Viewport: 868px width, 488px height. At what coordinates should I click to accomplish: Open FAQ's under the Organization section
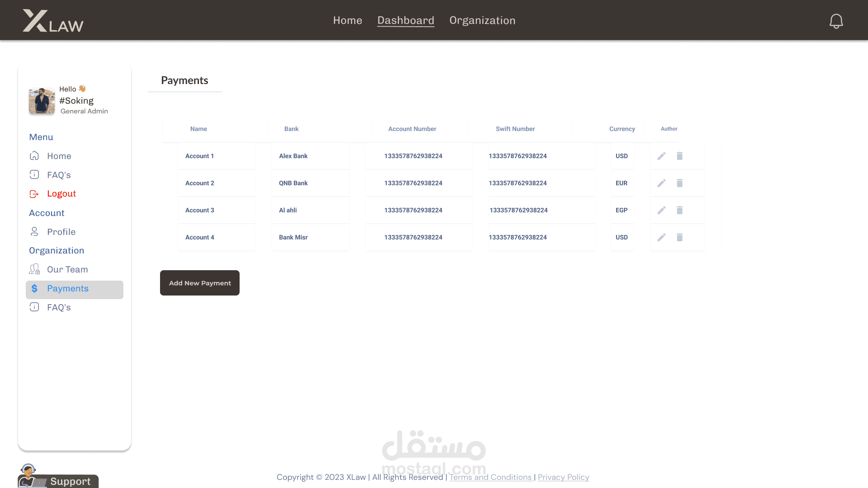59,308
